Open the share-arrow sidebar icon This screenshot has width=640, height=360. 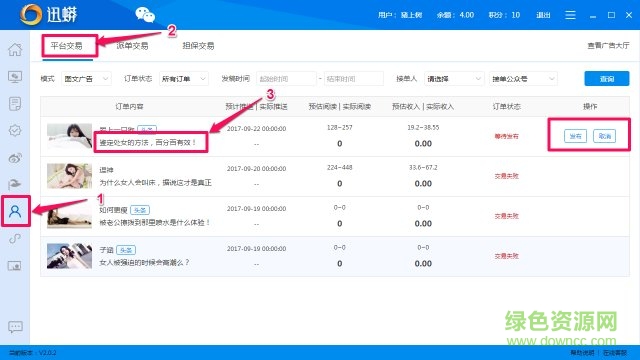coord(15,184)
